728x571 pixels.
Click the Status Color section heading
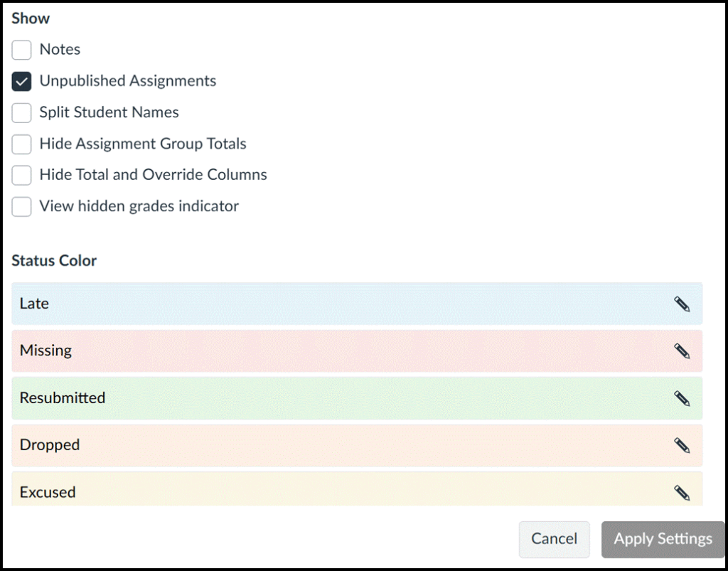(54, 261)
